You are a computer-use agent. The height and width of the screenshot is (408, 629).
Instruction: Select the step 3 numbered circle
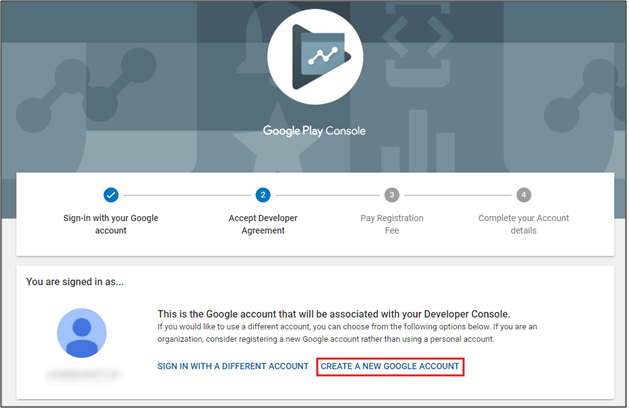click(x=392, y=194)
